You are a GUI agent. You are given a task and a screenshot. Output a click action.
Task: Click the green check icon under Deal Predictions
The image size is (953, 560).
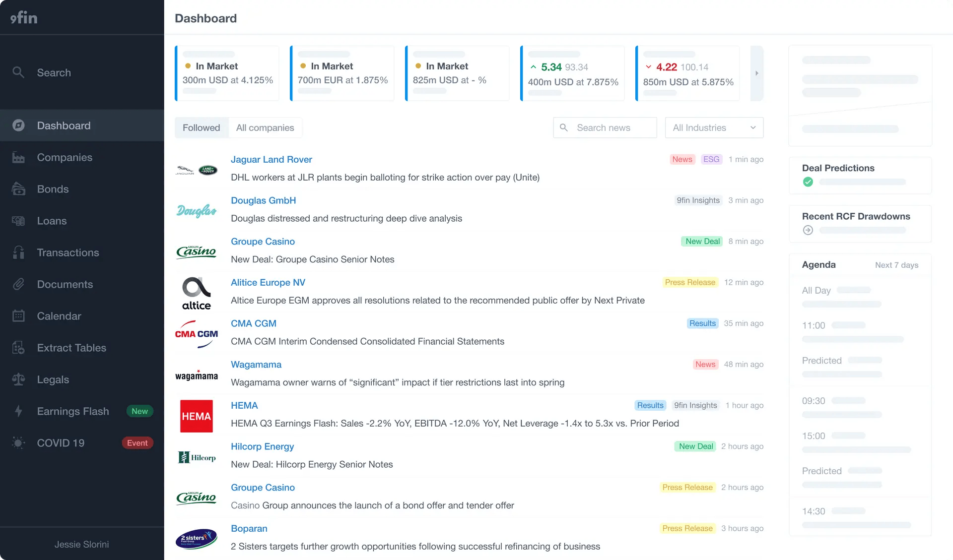(x=808, y=182)
